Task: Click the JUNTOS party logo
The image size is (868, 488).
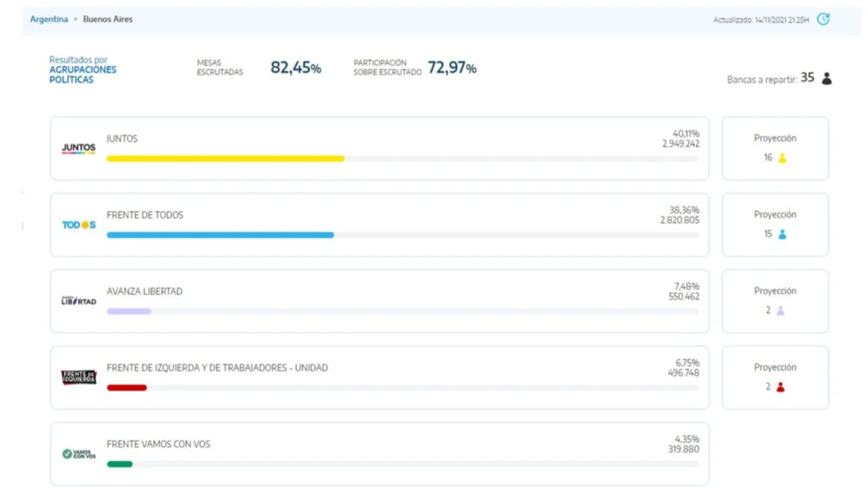Action: click(79, 149)
